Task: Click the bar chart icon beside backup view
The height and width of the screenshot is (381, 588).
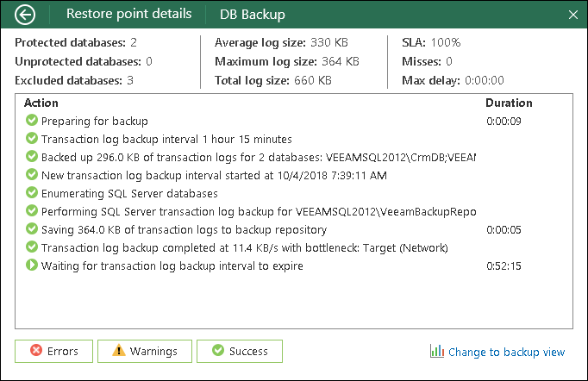Action: tap(437, 351)
